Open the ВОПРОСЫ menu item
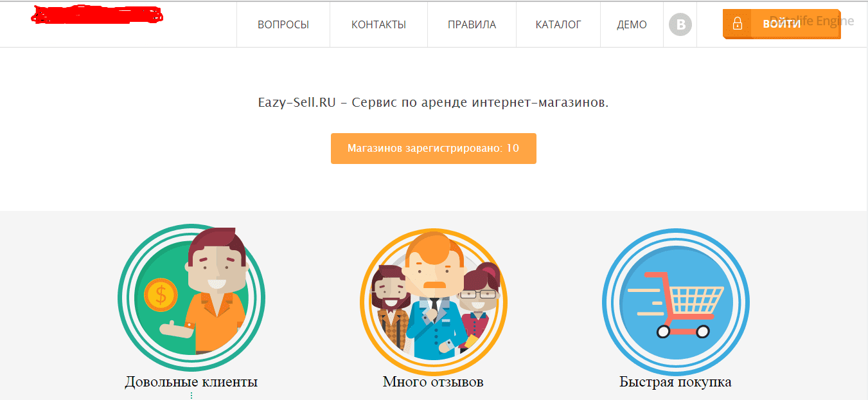868x400 pixels. coord(283,24)
